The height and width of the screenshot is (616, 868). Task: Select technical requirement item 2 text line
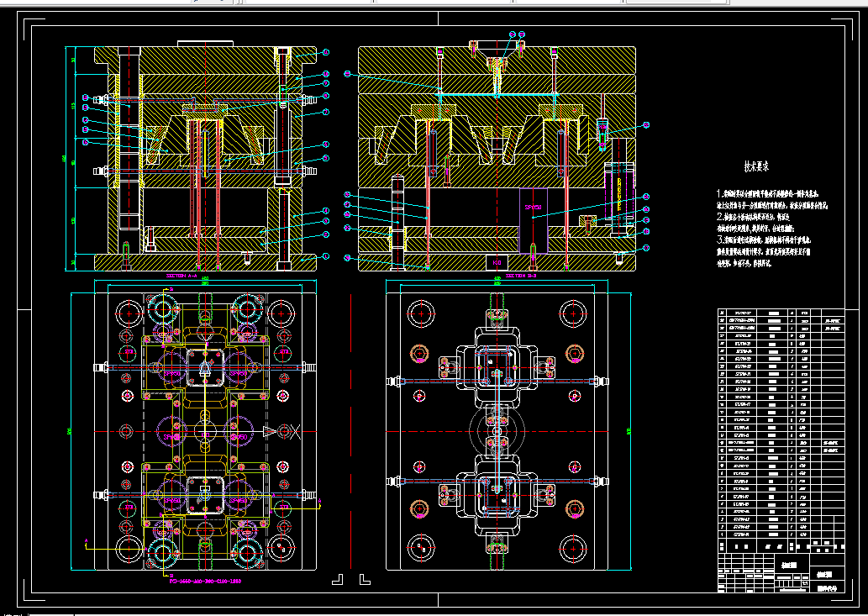point(753,217)
